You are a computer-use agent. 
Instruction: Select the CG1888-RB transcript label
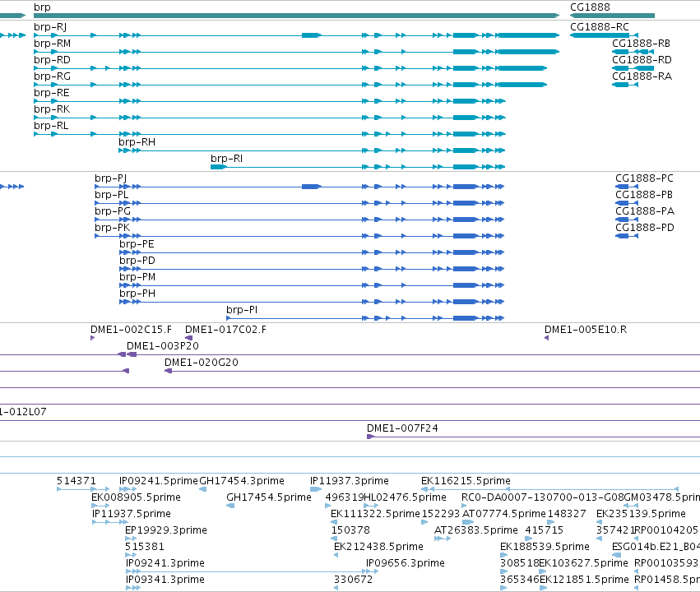coord(641,44)
